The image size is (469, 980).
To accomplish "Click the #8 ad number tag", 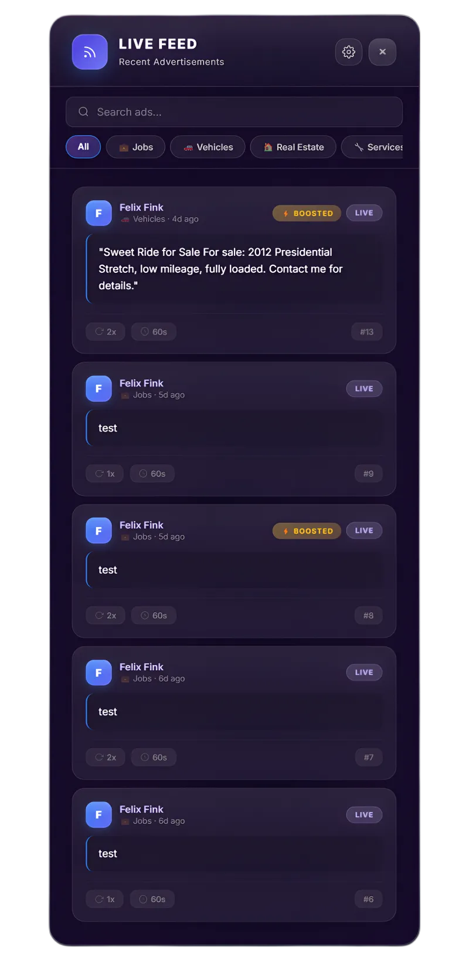I will click(368, 616).
